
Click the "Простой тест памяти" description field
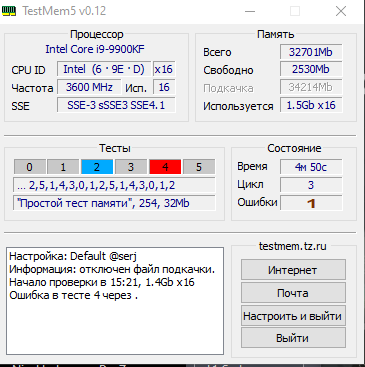tap(114, 203)
